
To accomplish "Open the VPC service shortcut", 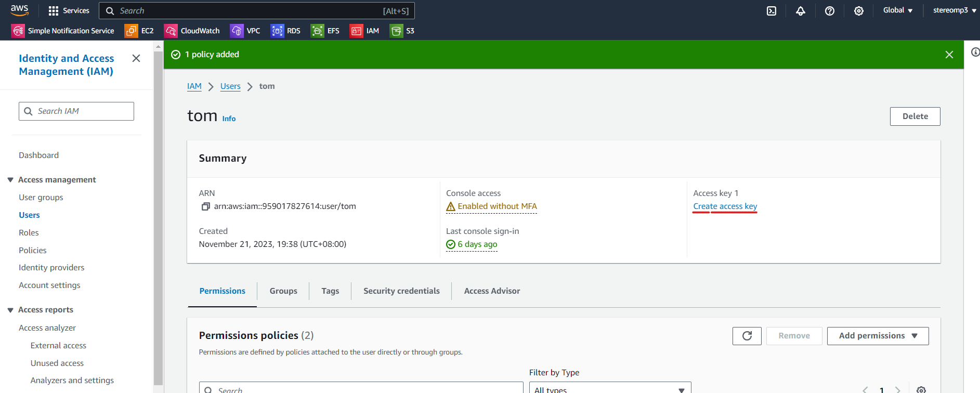I will (245, 31).
